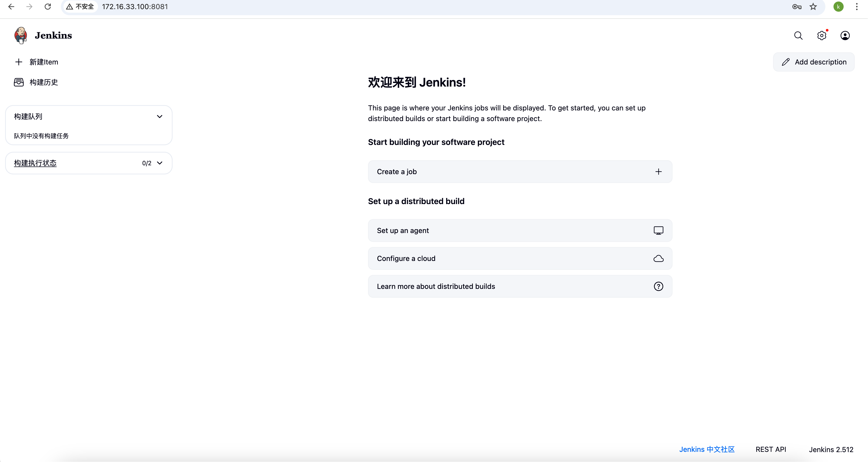The height and width of the screenshot is (462, 868).
Task: Click Set up an agent label
Action: tap(403, 230)
